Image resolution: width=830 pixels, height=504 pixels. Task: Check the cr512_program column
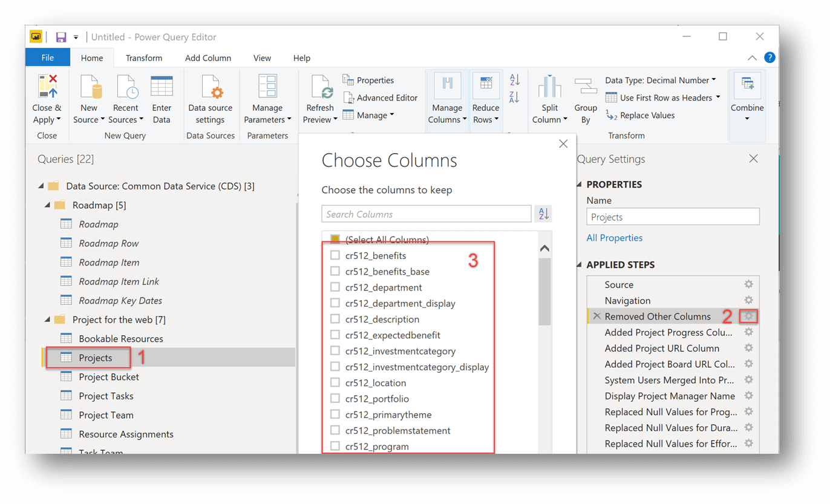point(335,446)
